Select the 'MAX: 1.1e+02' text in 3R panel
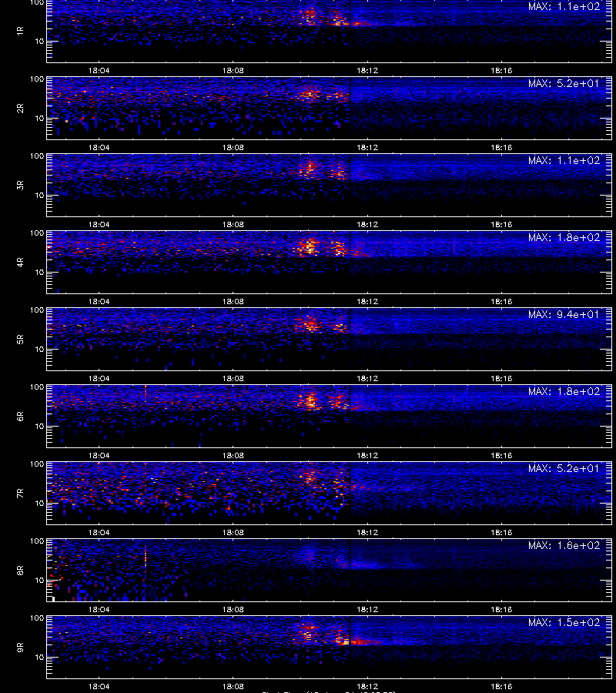616x693 pixels. tap(564, 160)
